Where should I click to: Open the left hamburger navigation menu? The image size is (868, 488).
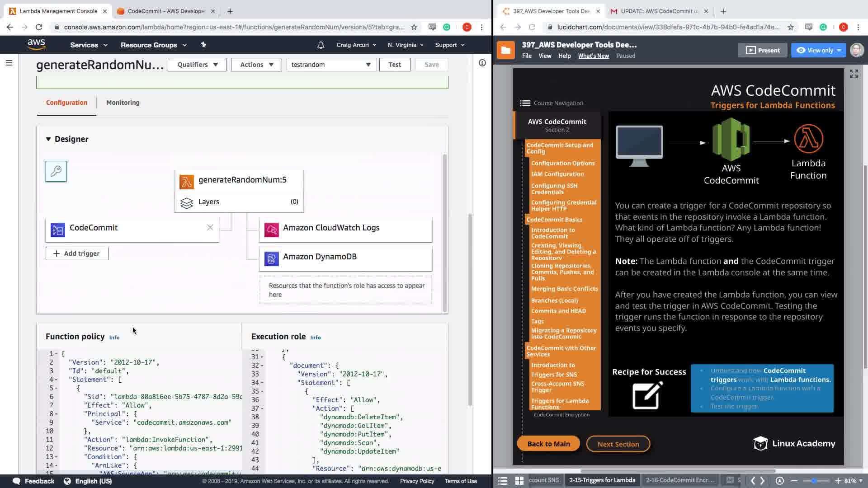9,63
